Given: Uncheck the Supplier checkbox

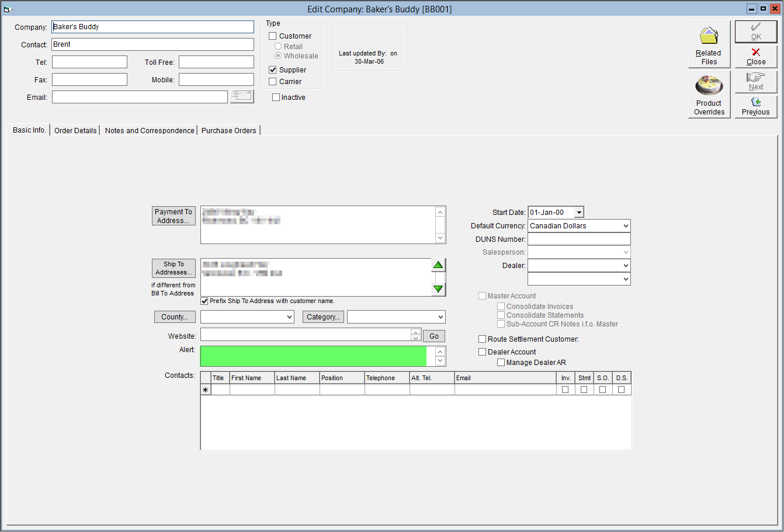Looking at the screenshot, I should tap(272, 69).
